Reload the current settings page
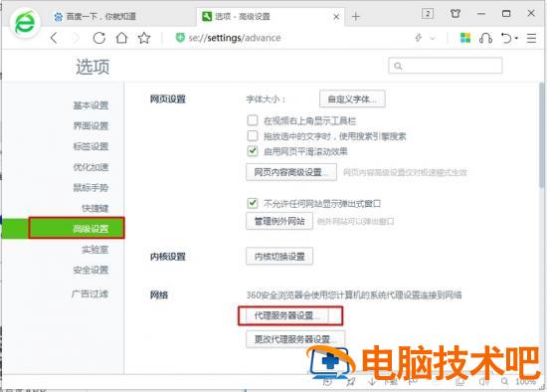The height and width of the screenshot is (392, 547). 99,38
